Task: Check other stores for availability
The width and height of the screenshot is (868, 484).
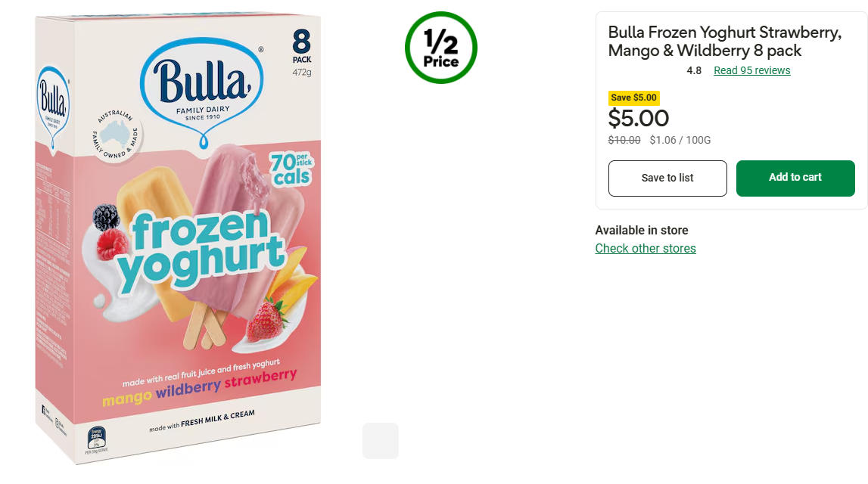Action: point(646,248)
